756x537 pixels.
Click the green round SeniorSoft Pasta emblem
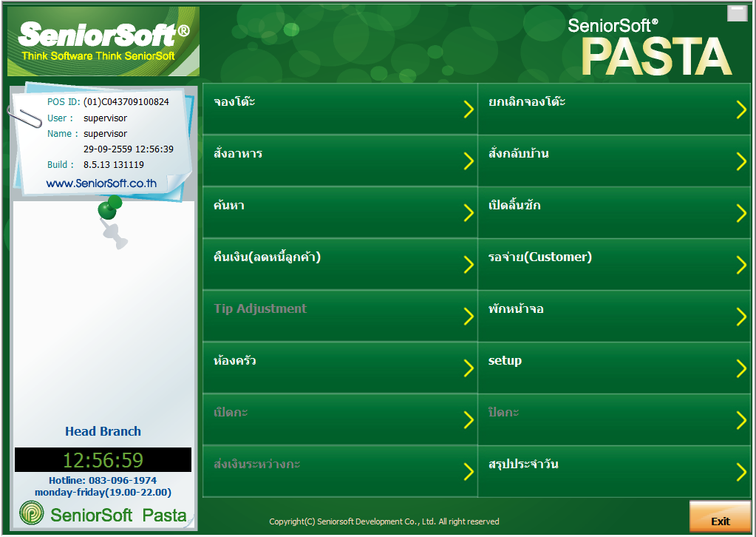click(32, 513)
